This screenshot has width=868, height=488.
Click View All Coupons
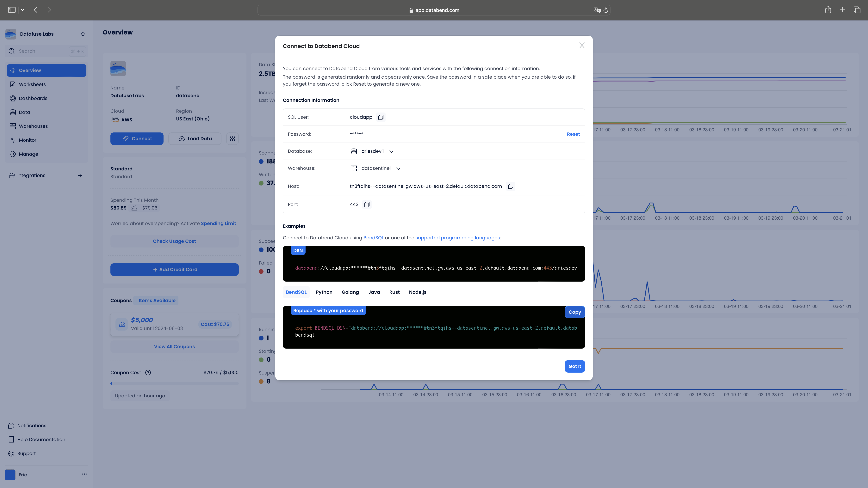(174, 347)
